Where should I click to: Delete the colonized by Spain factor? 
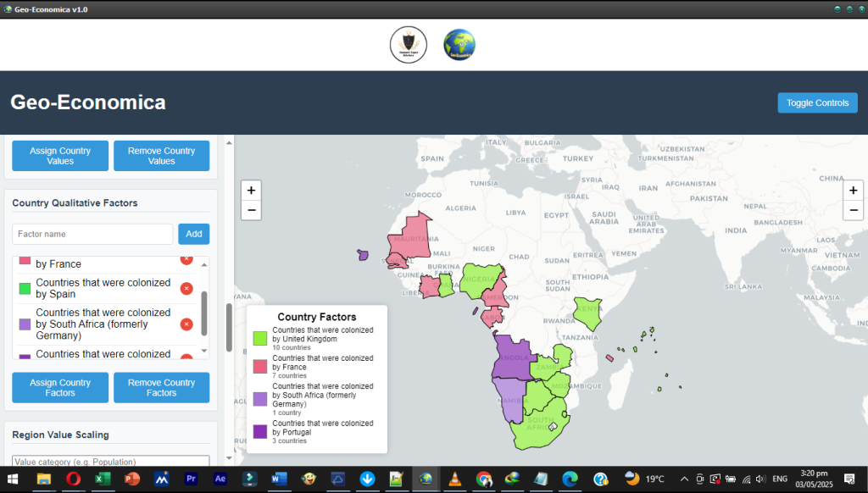click(186, 289)
